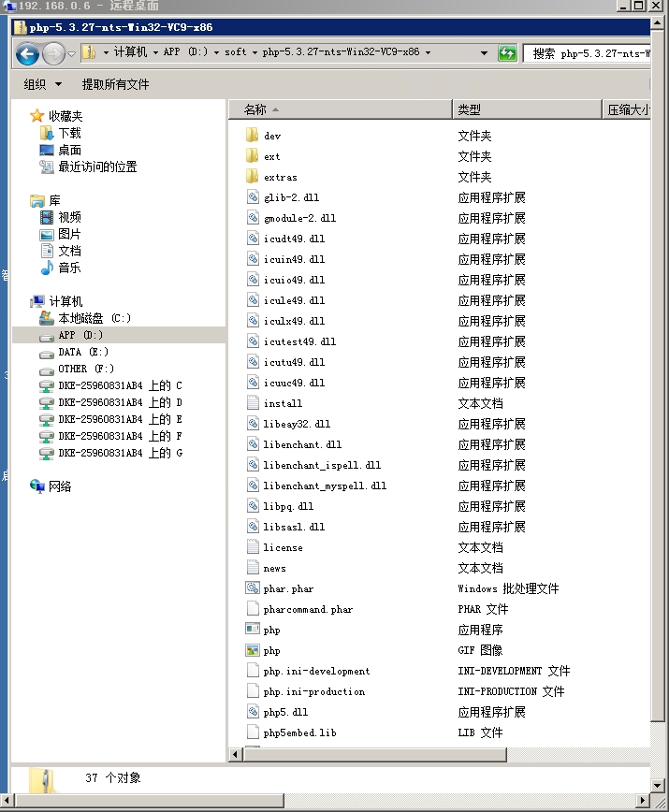Select the extras folder icon
Viewport: 669px width, 812px height.
tap(252, 177)
